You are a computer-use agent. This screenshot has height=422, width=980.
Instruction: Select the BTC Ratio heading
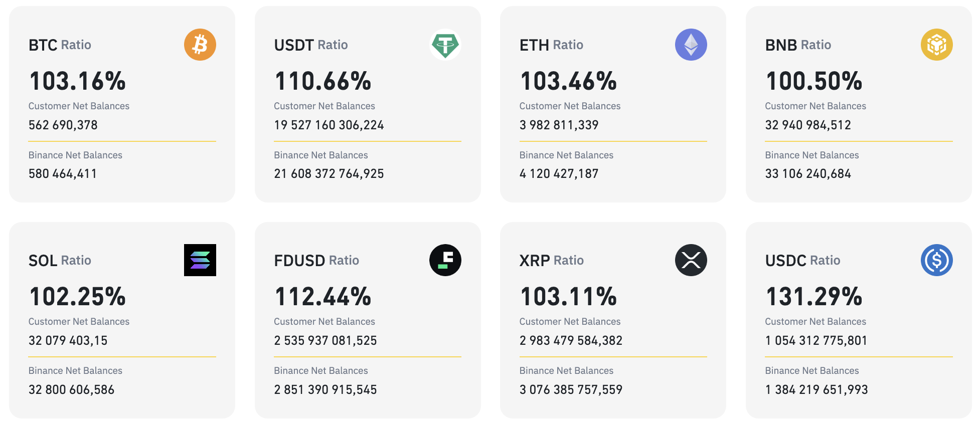[60, 45]
